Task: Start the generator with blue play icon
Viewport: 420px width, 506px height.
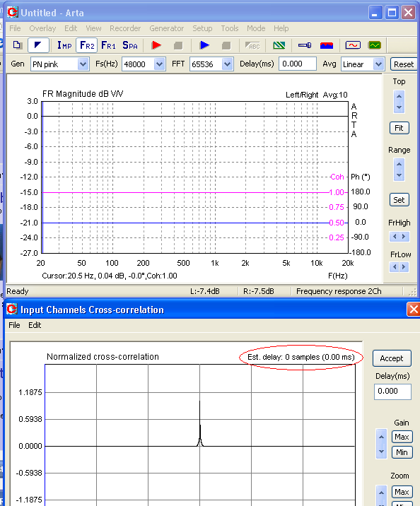Action: coord(204,45)
